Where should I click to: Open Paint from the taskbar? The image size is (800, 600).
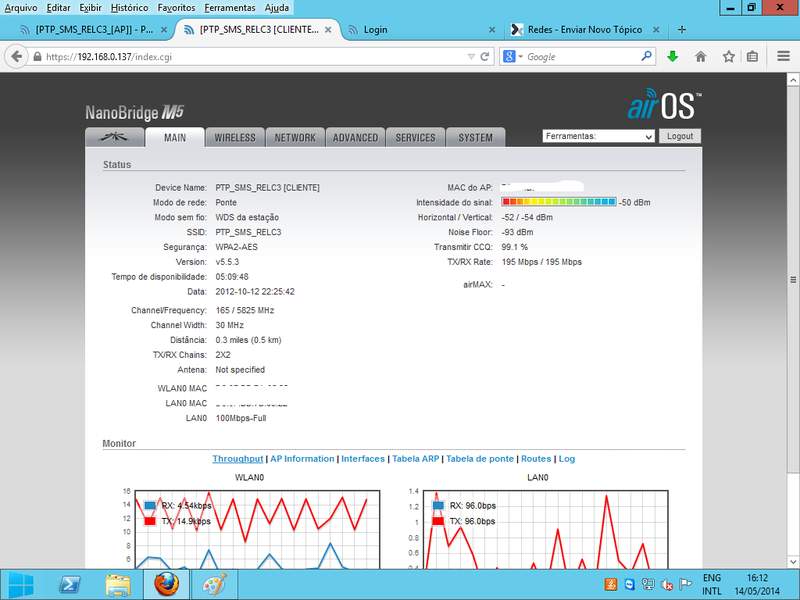pos(214,585)
